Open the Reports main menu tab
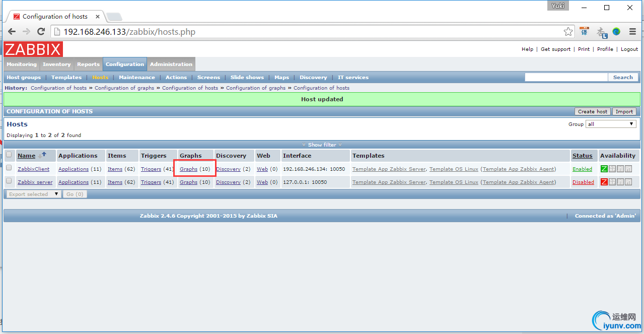The height and width of the screenshot is (334, 644). click(89, 64)
